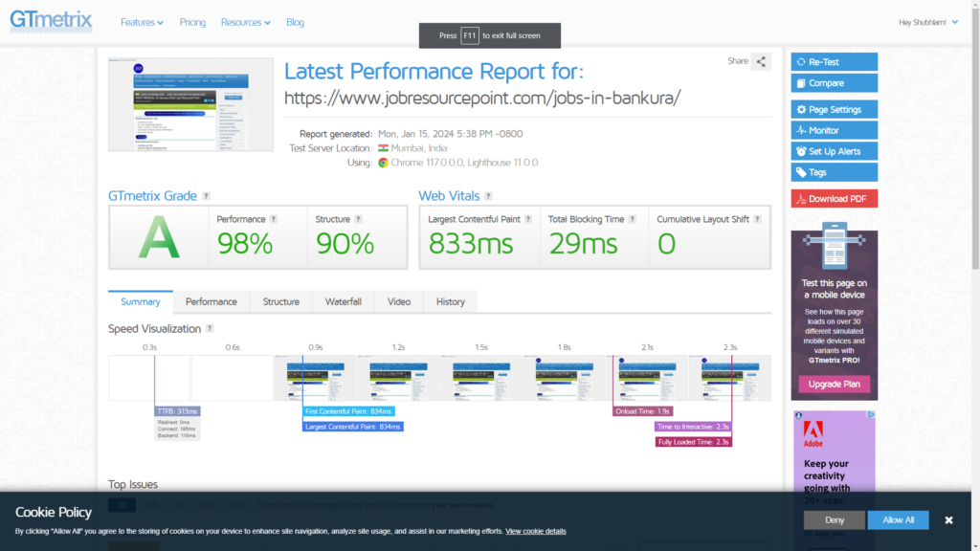Click the help icon beside Cumulative Layout Shift
This screenshot has width=980, height=551.
[758, 219]
